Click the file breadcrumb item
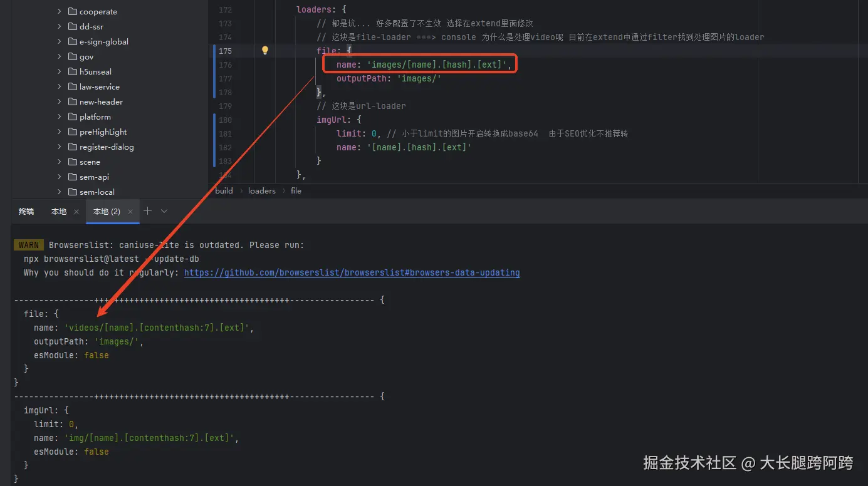This screenshot has width=868, height=486. pyautogui.click(x=296, y=190)
